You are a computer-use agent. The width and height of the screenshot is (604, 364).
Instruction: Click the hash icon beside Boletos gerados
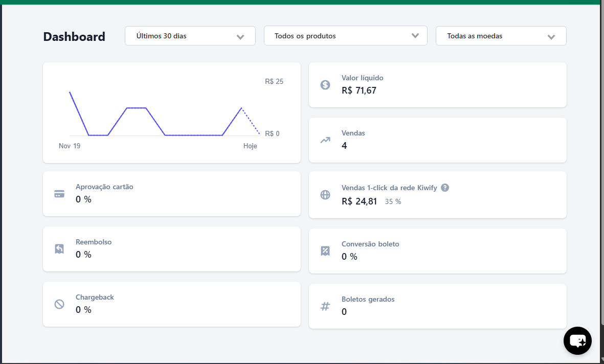(325, 306)
